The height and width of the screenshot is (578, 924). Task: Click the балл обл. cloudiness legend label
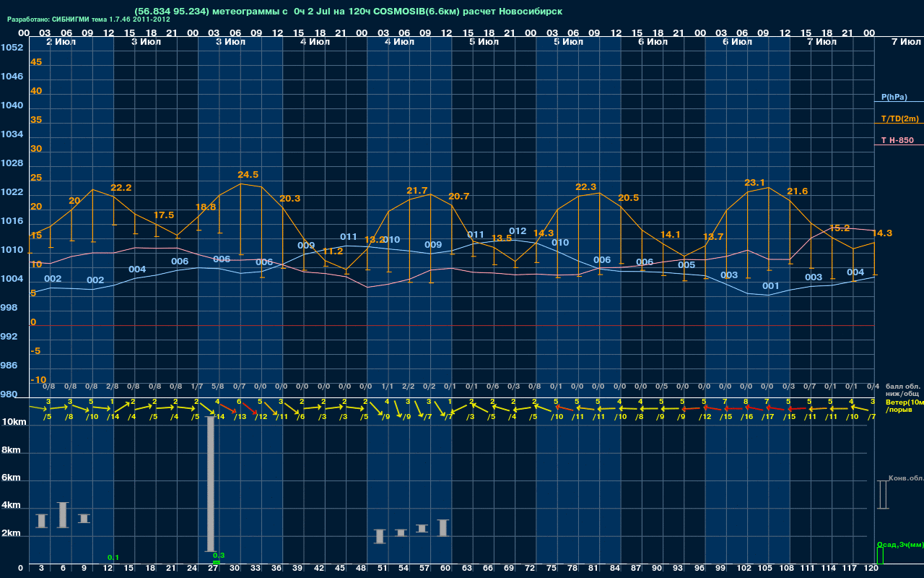[x=903, y=387]
